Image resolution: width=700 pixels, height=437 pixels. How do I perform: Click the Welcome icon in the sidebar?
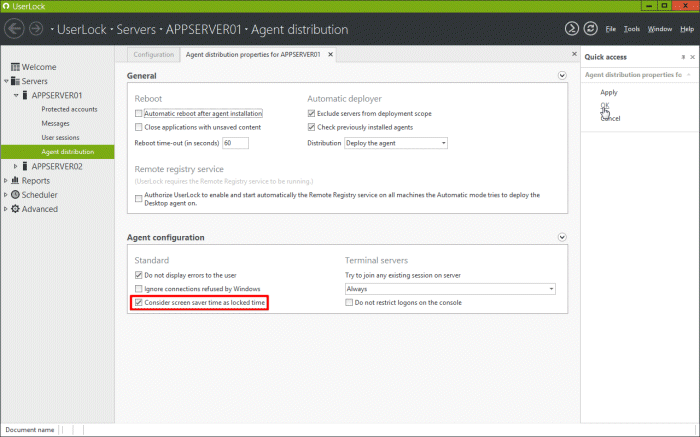coord(15,67)
